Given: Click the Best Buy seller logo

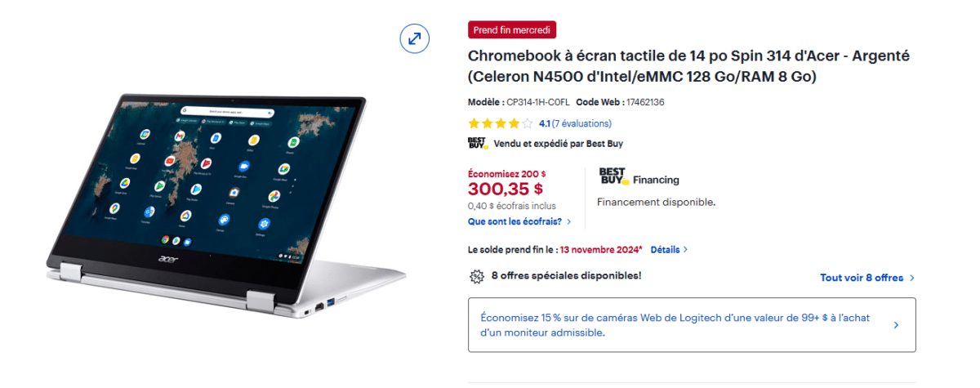Looking at the screenshot, I should [478, 144].
